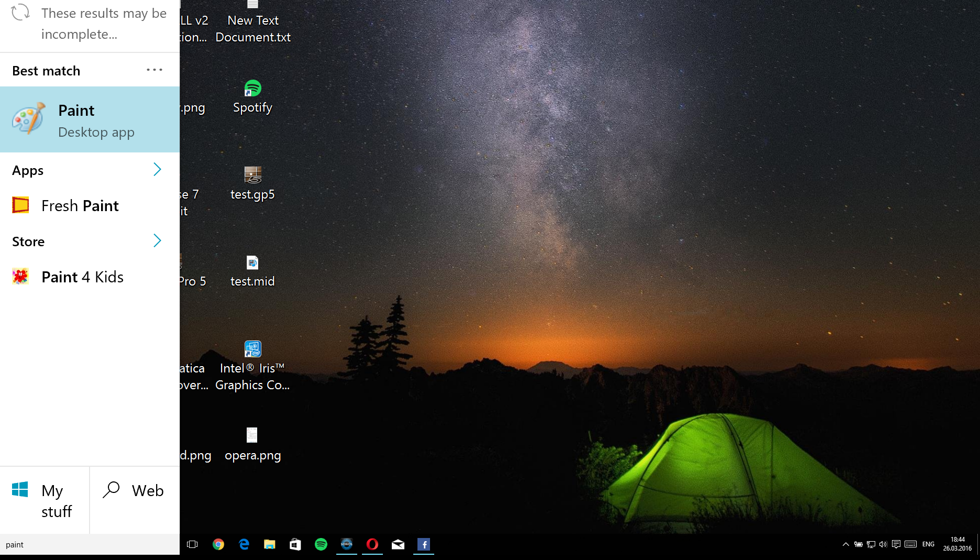
Task: Open the touch keyboard tray icon
Action: pos(911,544)
